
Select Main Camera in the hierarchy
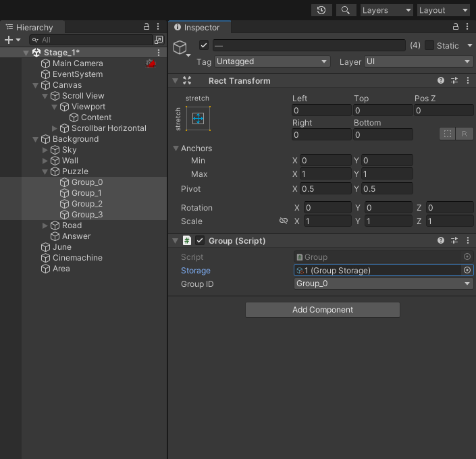click(x=78, y=63)
